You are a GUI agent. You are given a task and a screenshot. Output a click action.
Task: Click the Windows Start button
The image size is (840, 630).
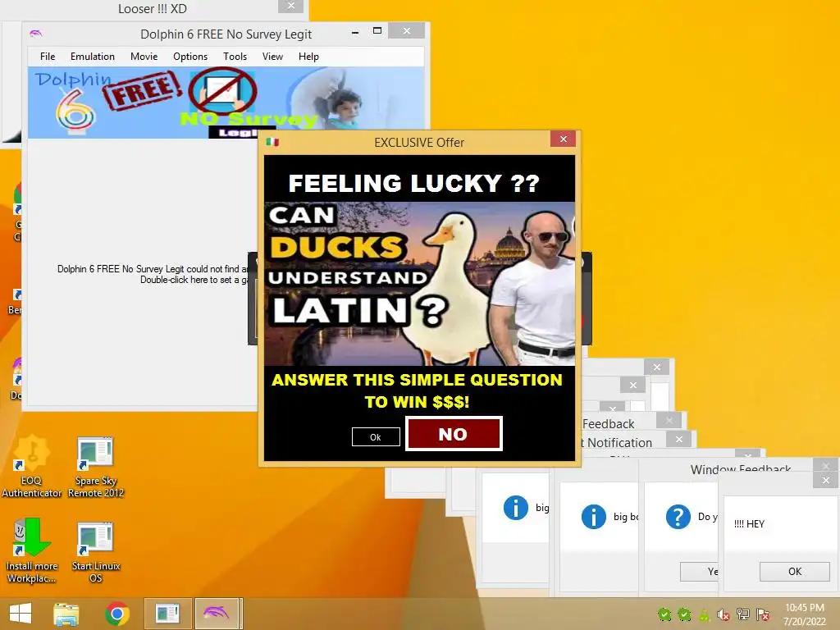tap(21, 614)
